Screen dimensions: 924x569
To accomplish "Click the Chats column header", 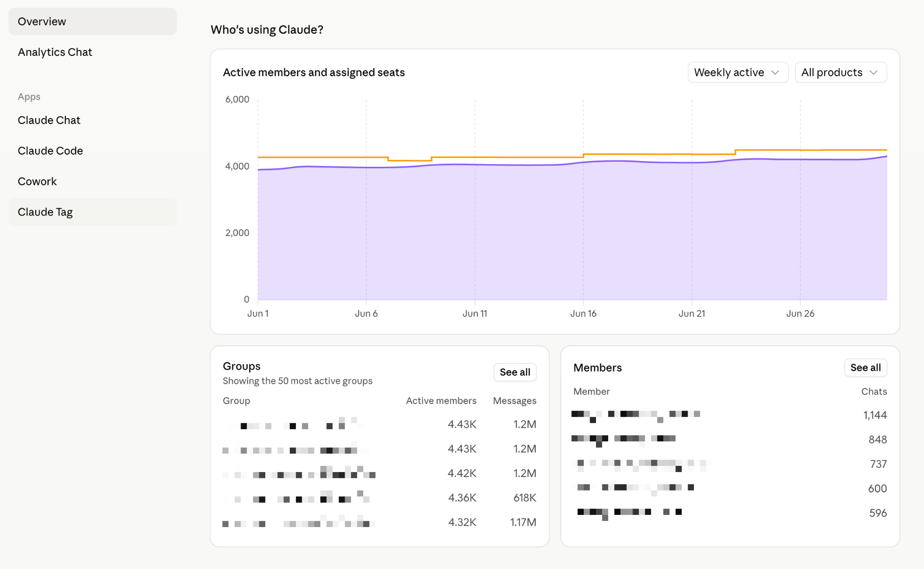I will [874, 391].
